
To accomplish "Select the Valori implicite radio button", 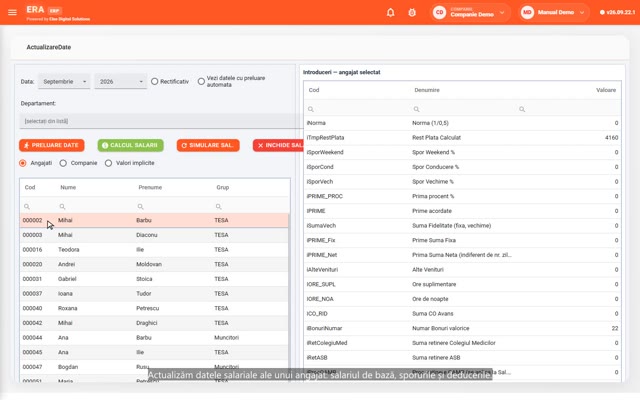I will (108, 163).
